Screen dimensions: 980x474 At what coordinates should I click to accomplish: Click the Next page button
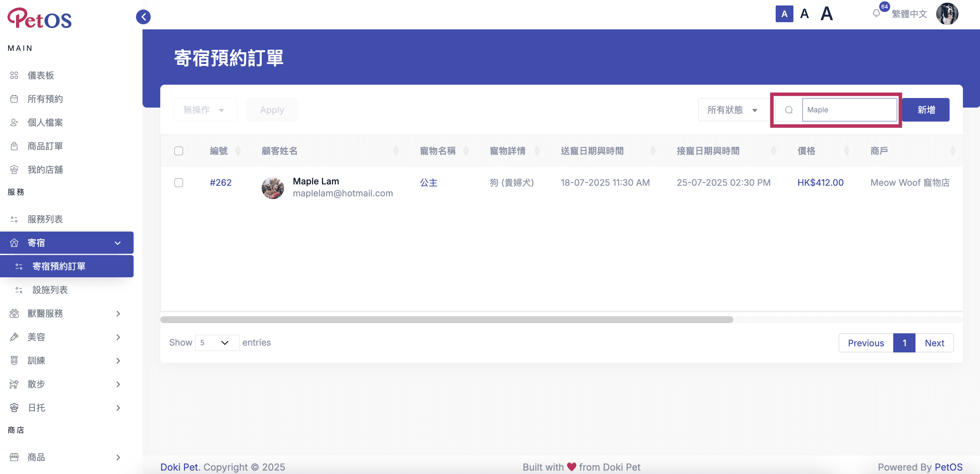(934, 343)
